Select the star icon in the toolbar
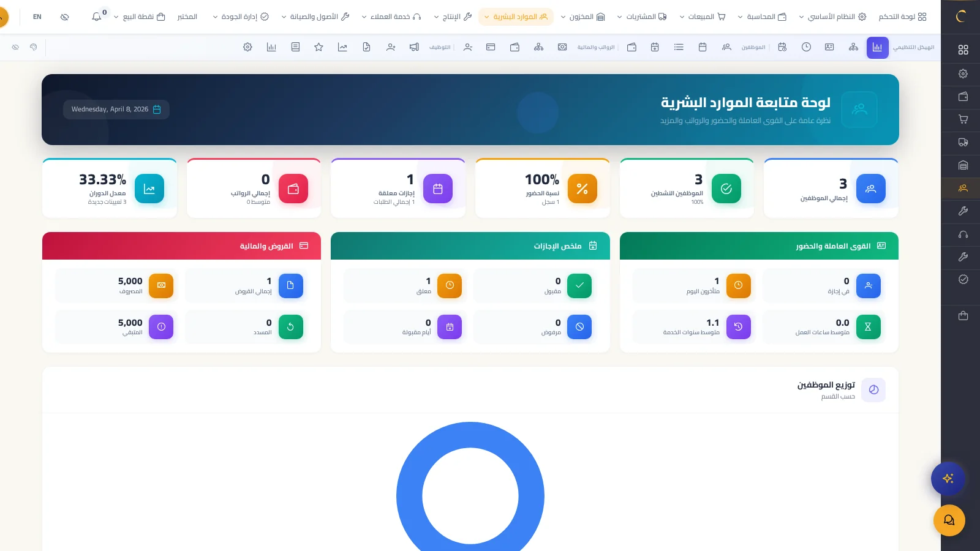This screenshot has height=551, width=980. [x=318, y=47]
